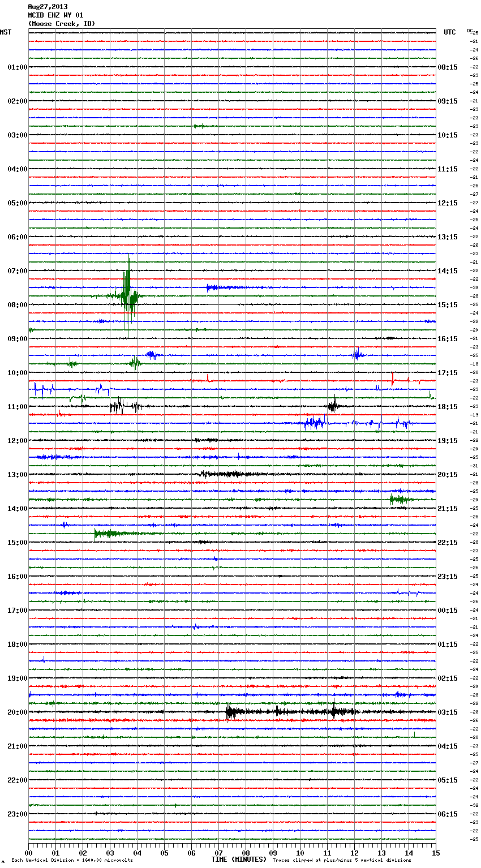Viewport: 481px width, 868px height.
Task: Select the 10:00 MST row label
Action: click(17, 372)
